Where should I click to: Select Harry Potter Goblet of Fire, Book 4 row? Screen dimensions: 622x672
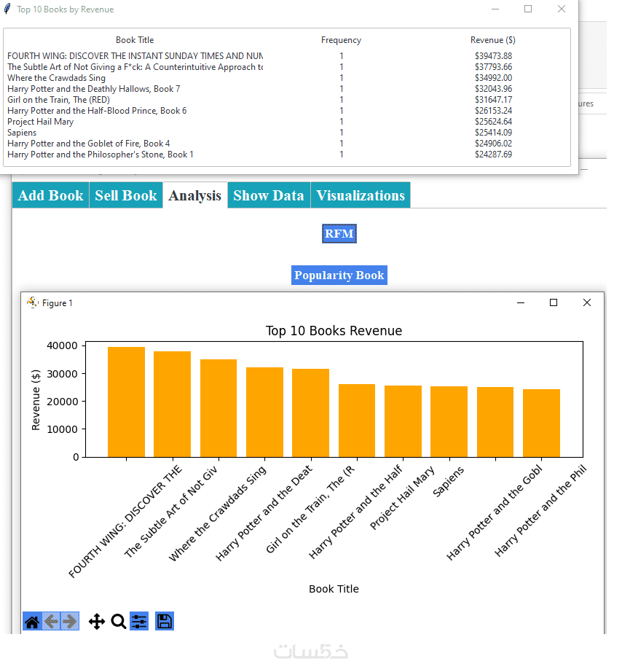pyautogui.click(x=286, y=143)
